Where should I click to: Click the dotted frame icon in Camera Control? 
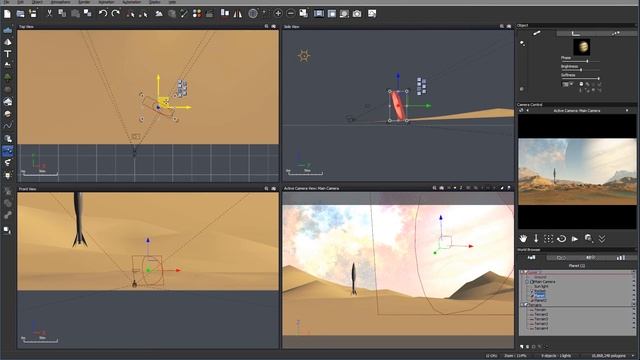tap(549, 239)
